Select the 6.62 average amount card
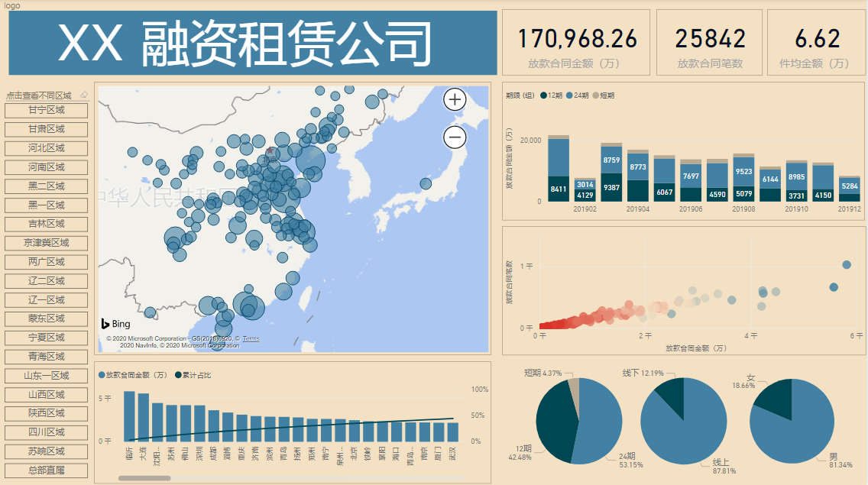 817,42
